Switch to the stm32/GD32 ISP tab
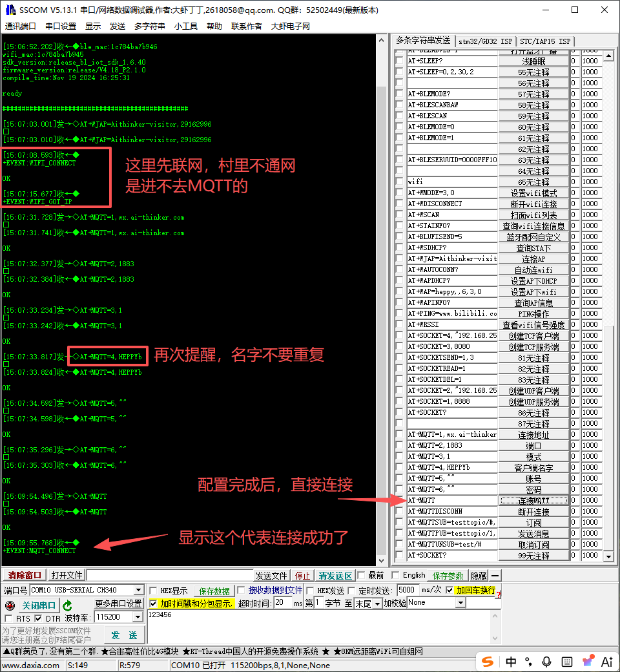 click(x=484, y=41)
